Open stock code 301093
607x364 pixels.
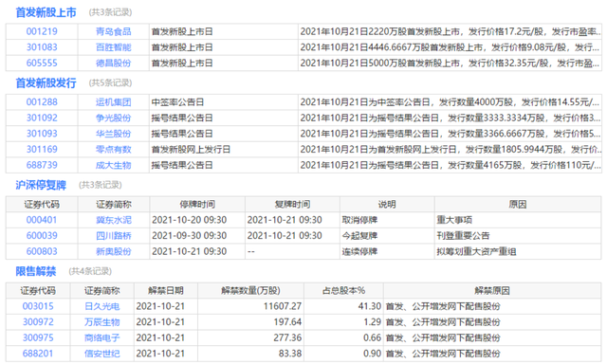[x=42, y=134]
